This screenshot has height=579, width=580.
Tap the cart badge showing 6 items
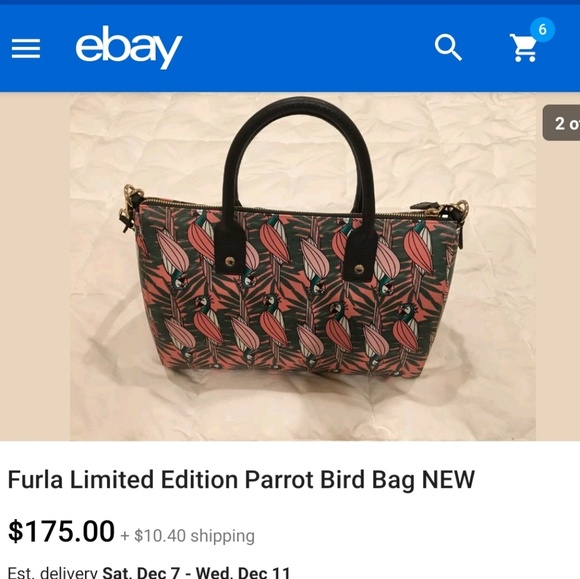click(542, 30)
